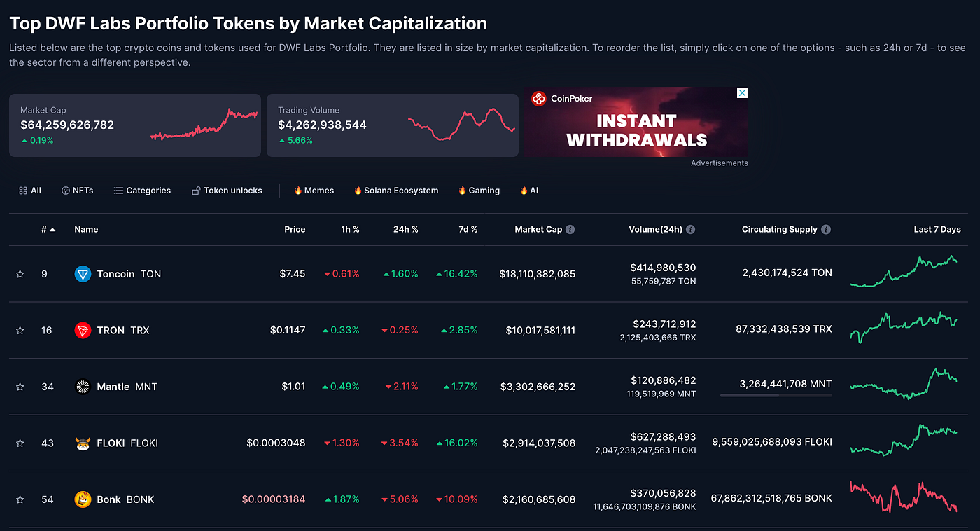Screen dimensions: 980x531
Task: Toggle the watchlist star for Mantle
Action: (x=20, y=387)
